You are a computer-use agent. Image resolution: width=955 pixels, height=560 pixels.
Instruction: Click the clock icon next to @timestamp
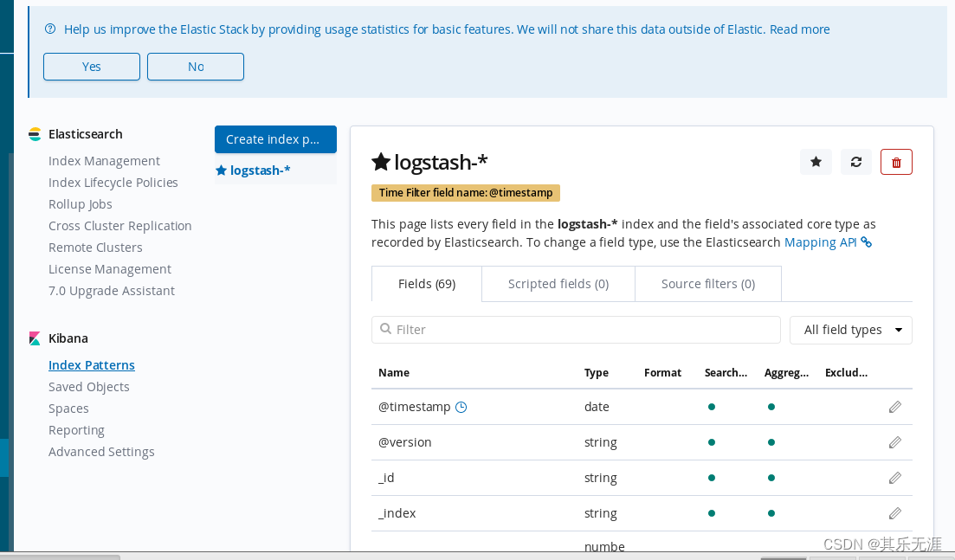(x=461, y=407)
